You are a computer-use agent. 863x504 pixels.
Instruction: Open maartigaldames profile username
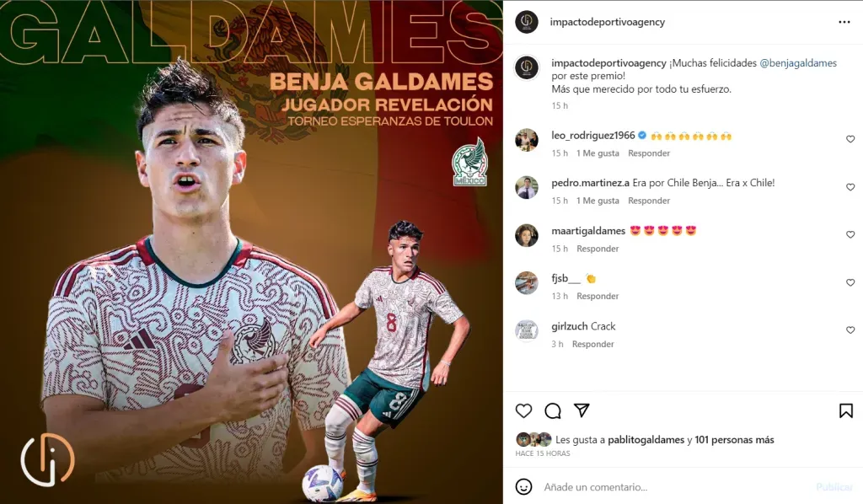588,231
